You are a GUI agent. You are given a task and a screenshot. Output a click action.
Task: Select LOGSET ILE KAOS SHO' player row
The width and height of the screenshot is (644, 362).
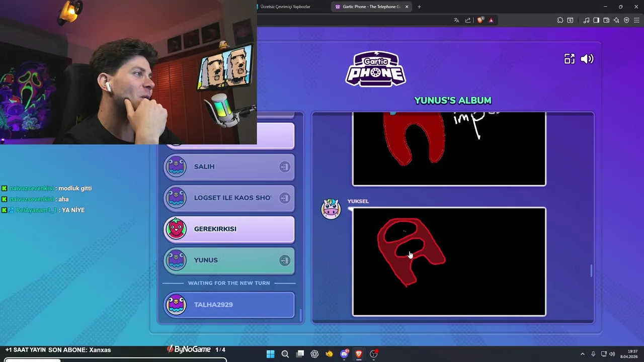pyautogui.click(x=229, y=198)
